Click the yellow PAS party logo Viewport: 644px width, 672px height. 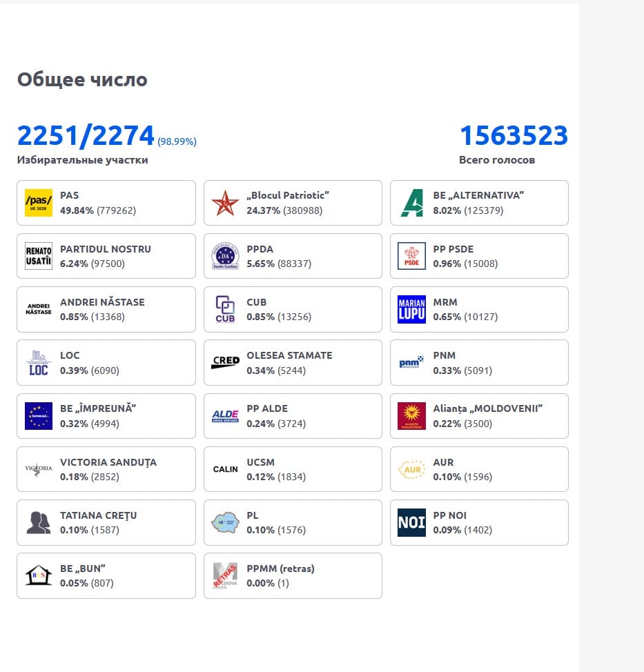tap(39, 203)
